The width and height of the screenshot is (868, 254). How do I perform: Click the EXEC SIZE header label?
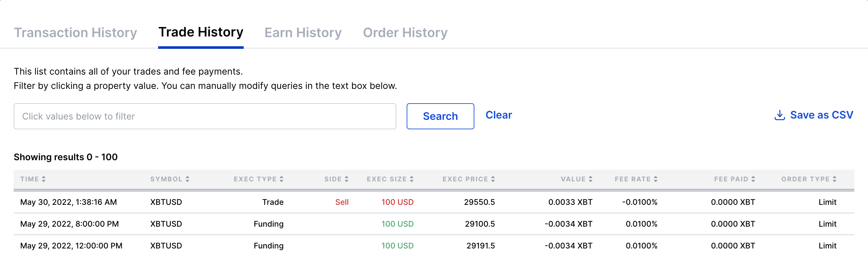tap(387, 179)
